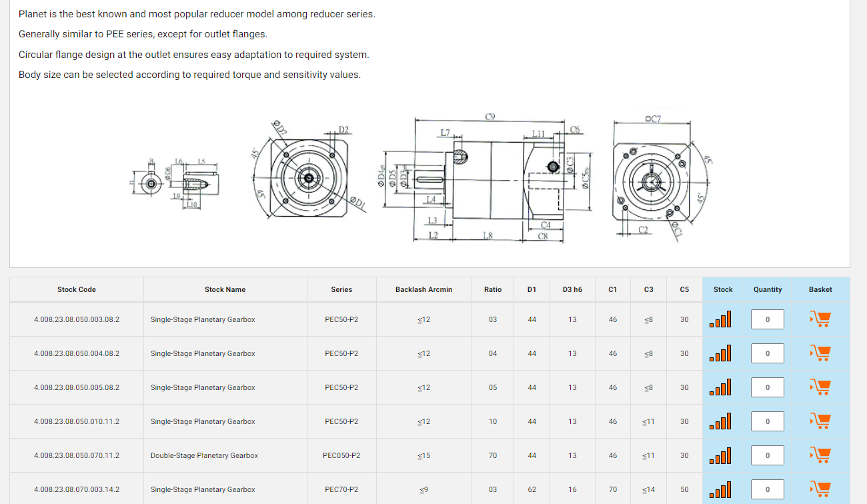The width and height of the screenshot is (867, 504).
Task: Click the D3 h6 column header
Action: pyautogui.click(x=572, y=289)
